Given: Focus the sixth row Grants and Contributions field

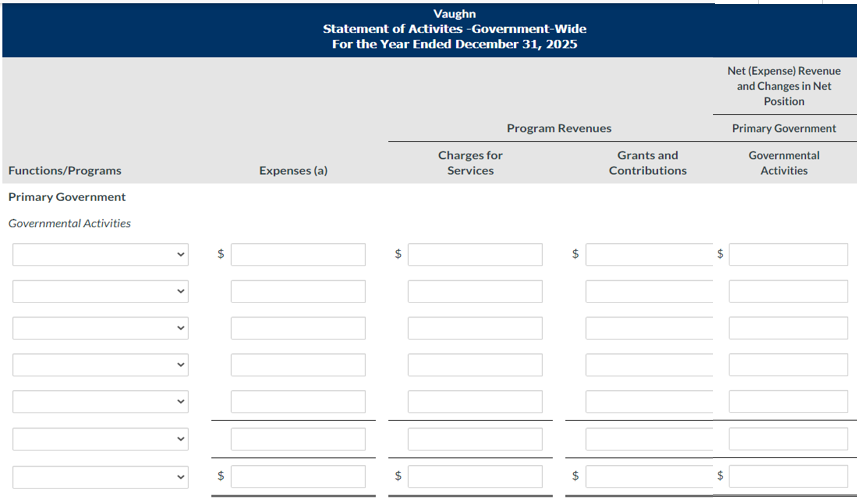Looking at the screenshot, I should tap(649, 439).
